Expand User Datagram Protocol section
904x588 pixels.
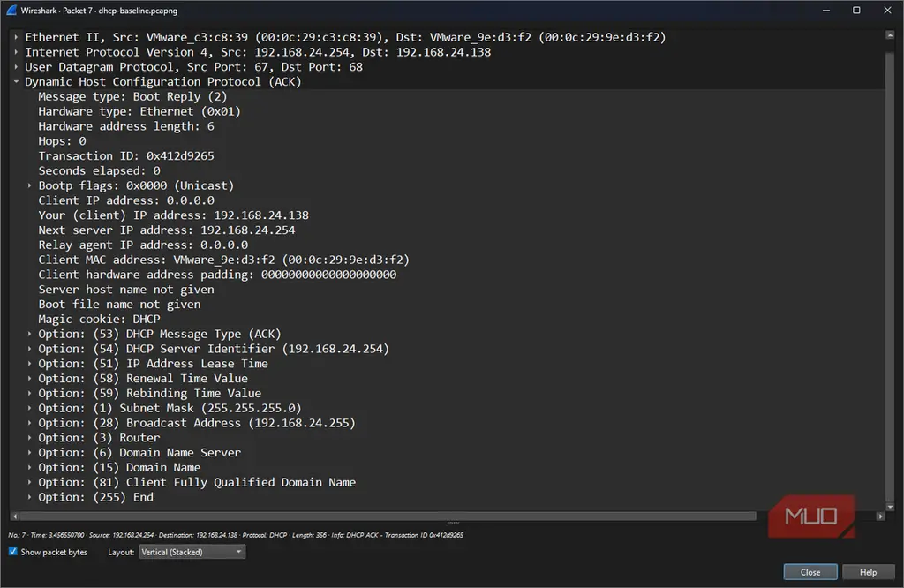click(16, 67)
